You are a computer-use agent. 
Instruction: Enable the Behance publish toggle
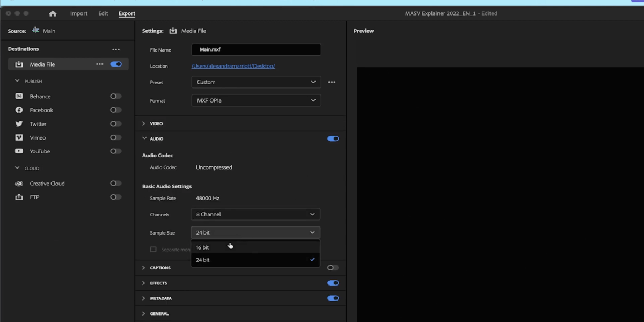pyautogui.click(x=116, y=97)
